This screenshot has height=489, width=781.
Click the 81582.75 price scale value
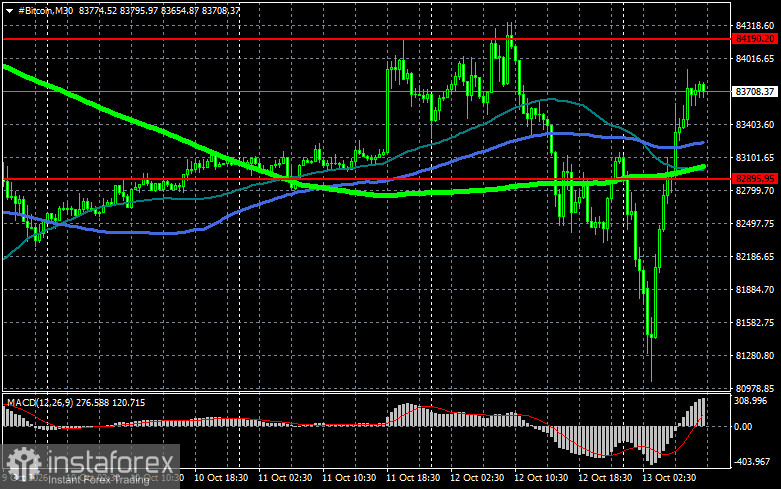coord(755,323)
